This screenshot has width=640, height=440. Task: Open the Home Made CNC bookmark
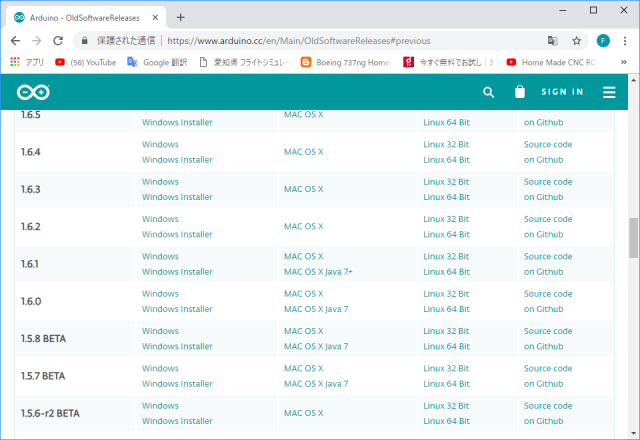pos(551,62)
